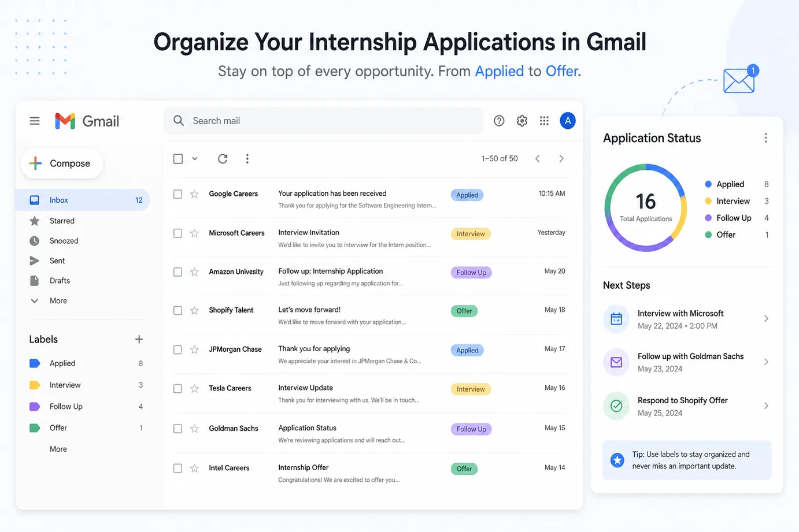Click the mail icon for Goldman follow up
This screenshot has height=532, width=799.
click(616, 362)
